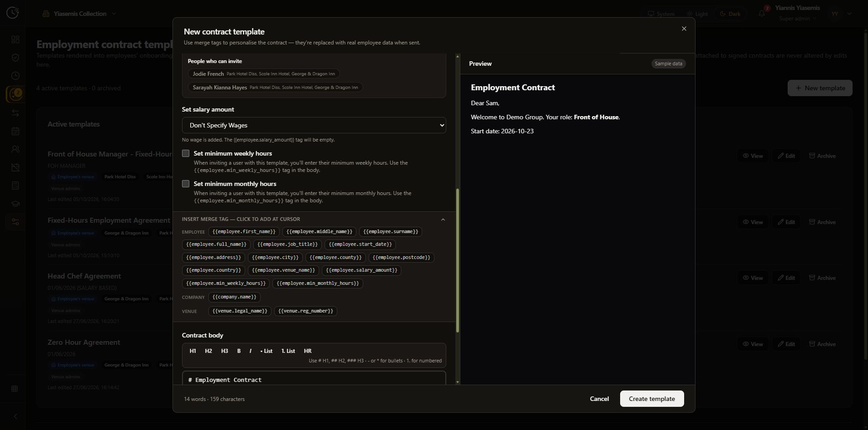
Task: Insert the {{employee.surname}} merge tag
Action: pos(390,232)
